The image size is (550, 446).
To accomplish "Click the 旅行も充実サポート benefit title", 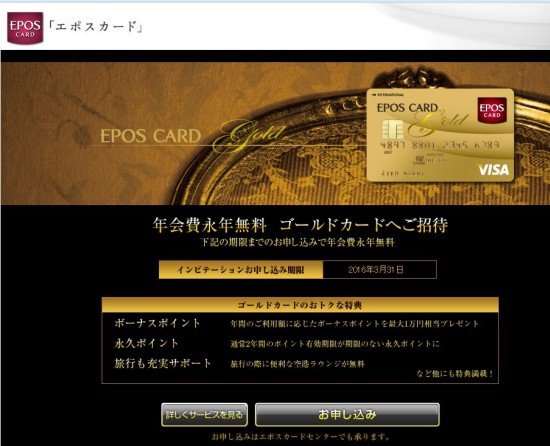I will click(163, 363).
